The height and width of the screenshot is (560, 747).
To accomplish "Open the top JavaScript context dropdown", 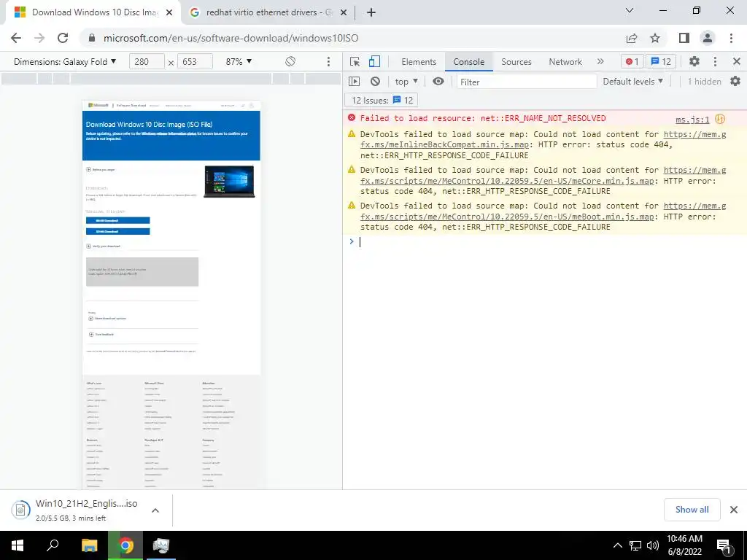I will click(406, 82).
